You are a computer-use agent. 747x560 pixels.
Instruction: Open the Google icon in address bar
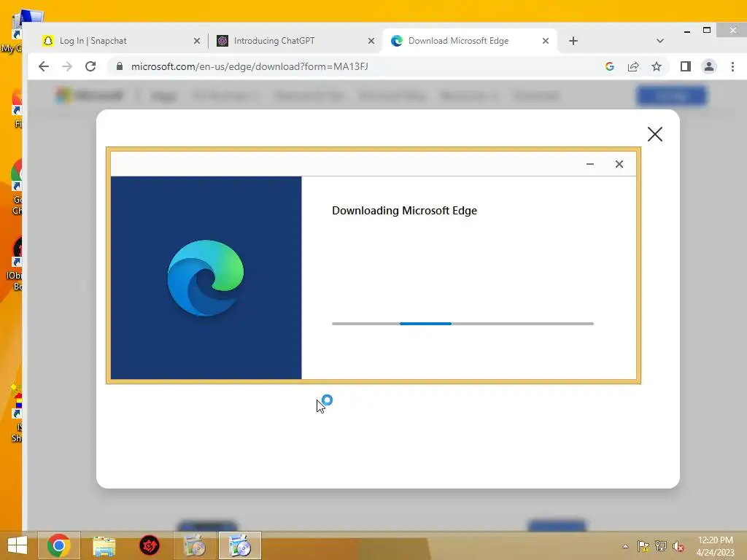tap(610, 66)
